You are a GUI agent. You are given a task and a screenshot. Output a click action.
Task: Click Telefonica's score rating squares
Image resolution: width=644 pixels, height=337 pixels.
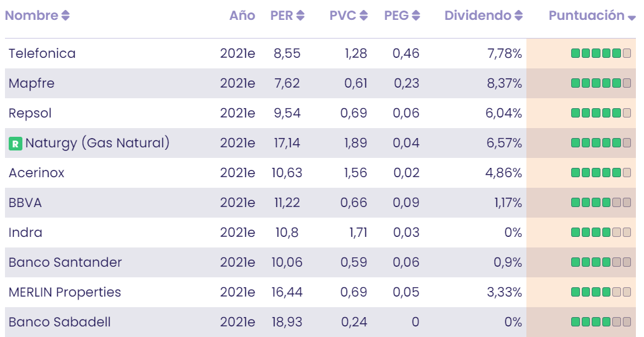(600, 53)
